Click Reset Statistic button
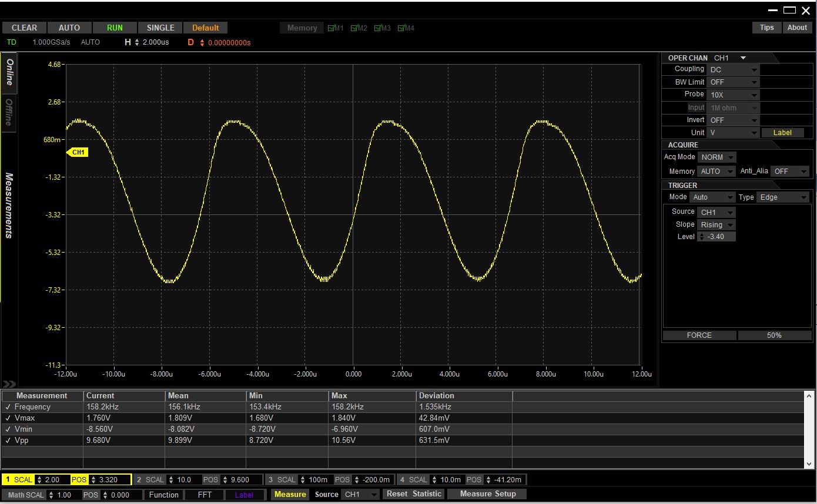Screen dimensions: 817x504 click(x=414, y=494)
